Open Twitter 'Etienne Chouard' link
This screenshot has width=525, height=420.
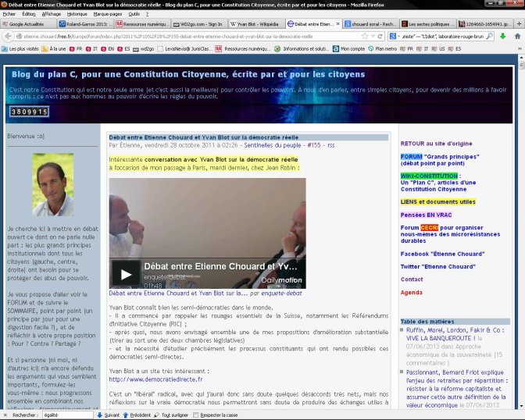tap(438, 267)
